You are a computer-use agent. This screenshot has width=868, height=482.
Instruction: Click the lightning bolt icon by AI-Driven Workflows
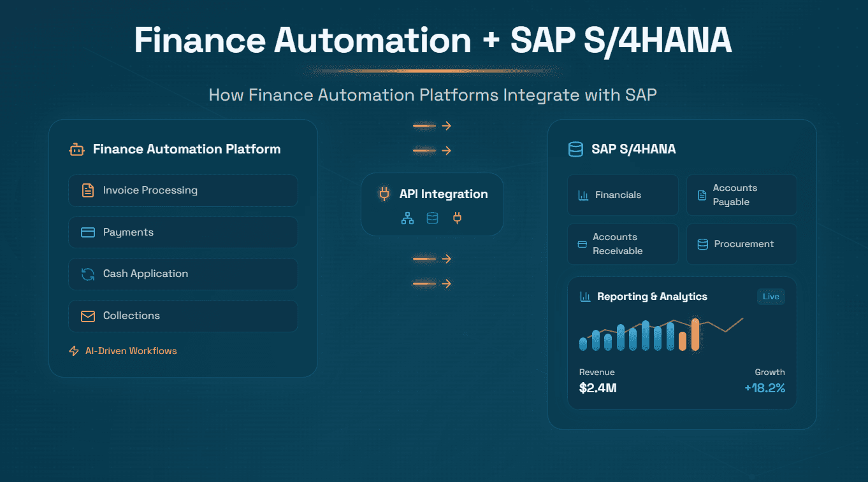click(x=74, y=351)
